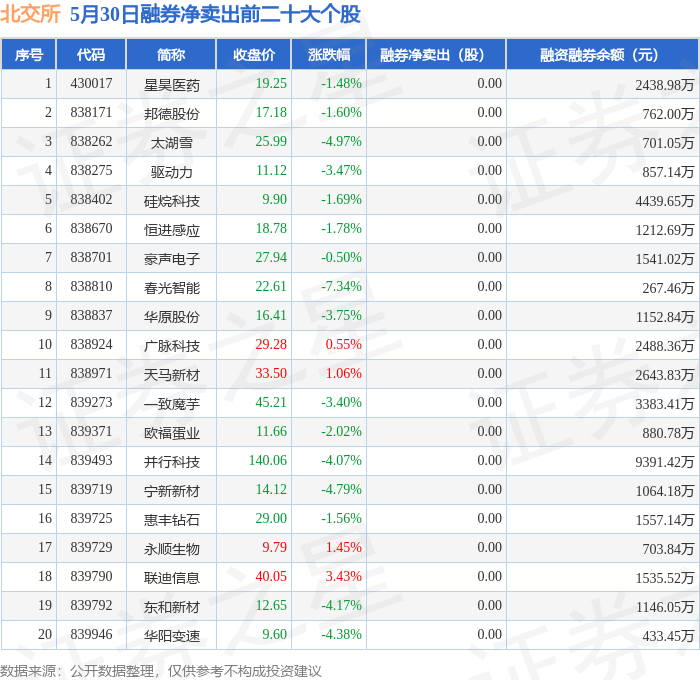Select stock name 并行科技
This screenshot has width=700, height=680.
[x=171, y=462]
